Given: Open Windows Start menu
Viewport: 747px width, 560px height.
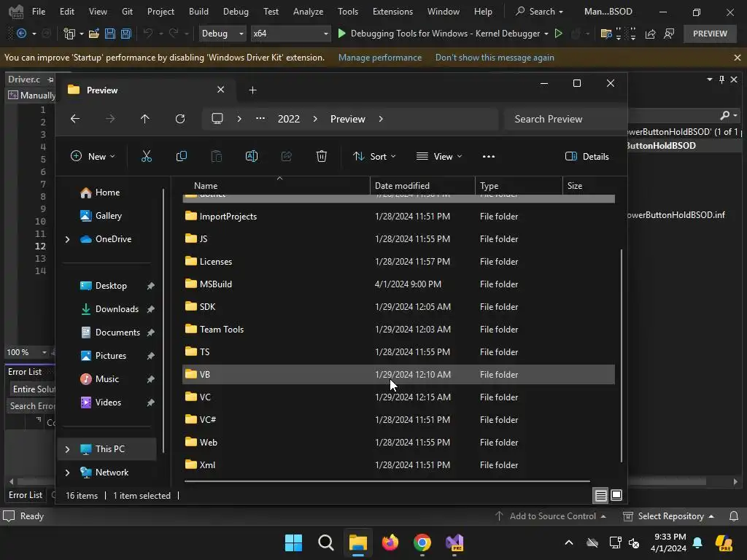Looking at the screenshot, I should click(293, 542).
